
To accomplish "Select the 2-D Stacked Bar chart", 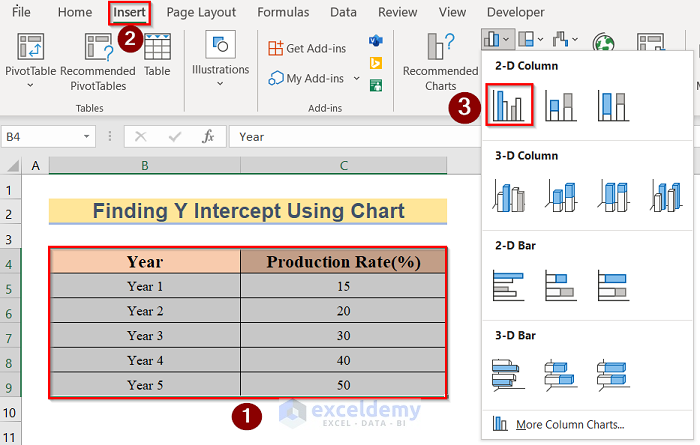I will (561, 285).
